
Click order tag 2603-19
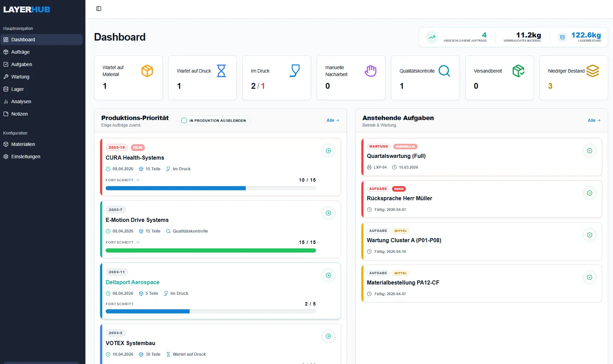click(x=117, y=148)
